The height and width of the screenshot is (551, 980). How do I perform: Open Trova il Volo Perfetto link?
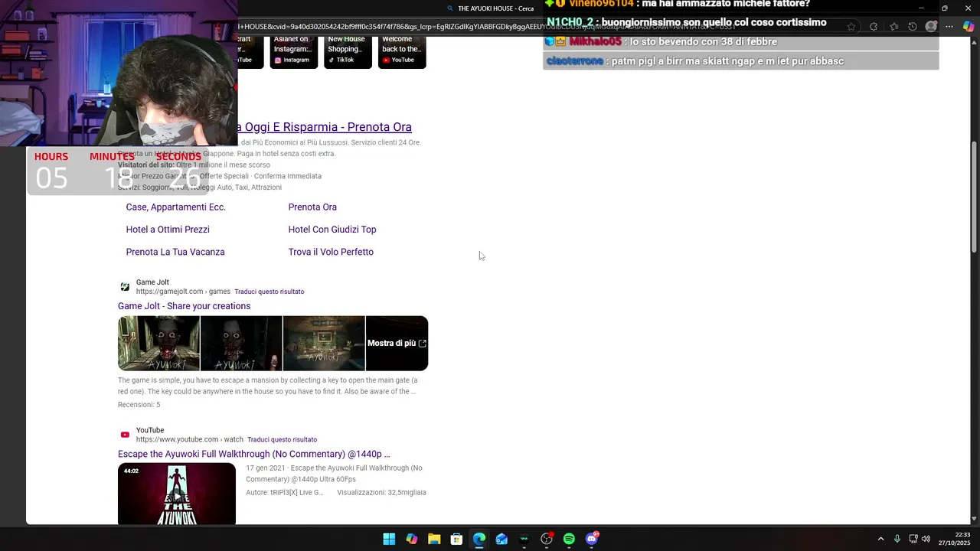coord(331,252)
